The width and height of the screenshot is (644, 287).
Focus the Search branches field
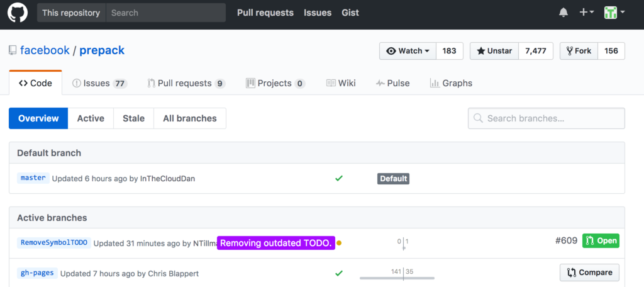[547, 118]
